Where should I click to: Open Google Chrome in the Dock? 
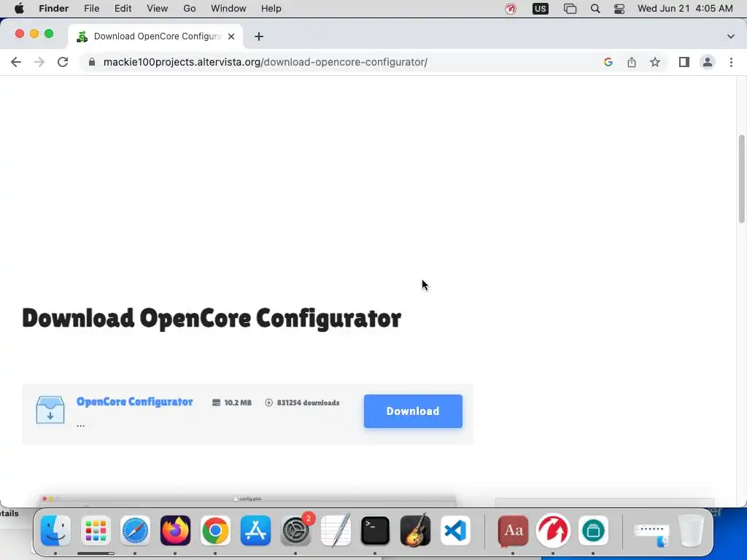click(x=215, y=531)
